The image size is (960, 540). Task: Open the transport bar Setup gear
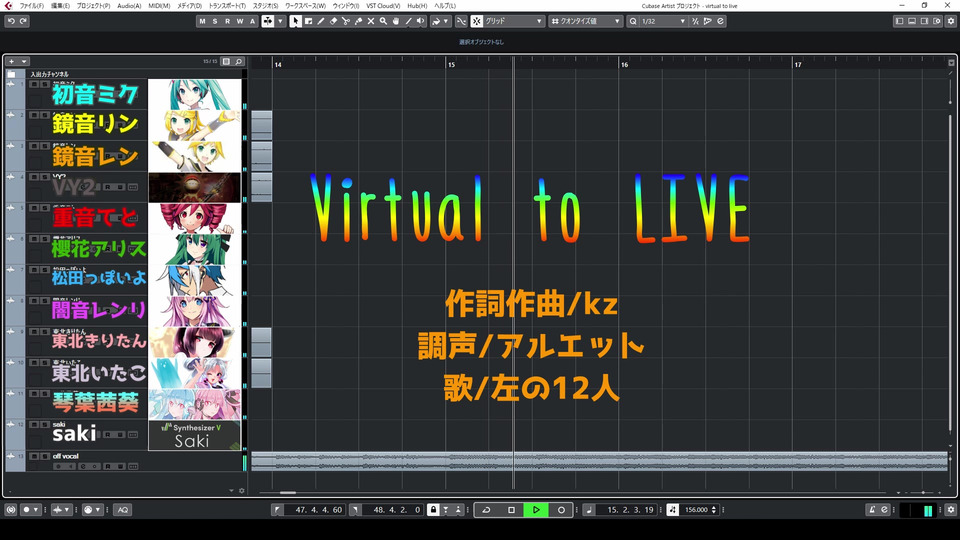click(x=951, y=509)
